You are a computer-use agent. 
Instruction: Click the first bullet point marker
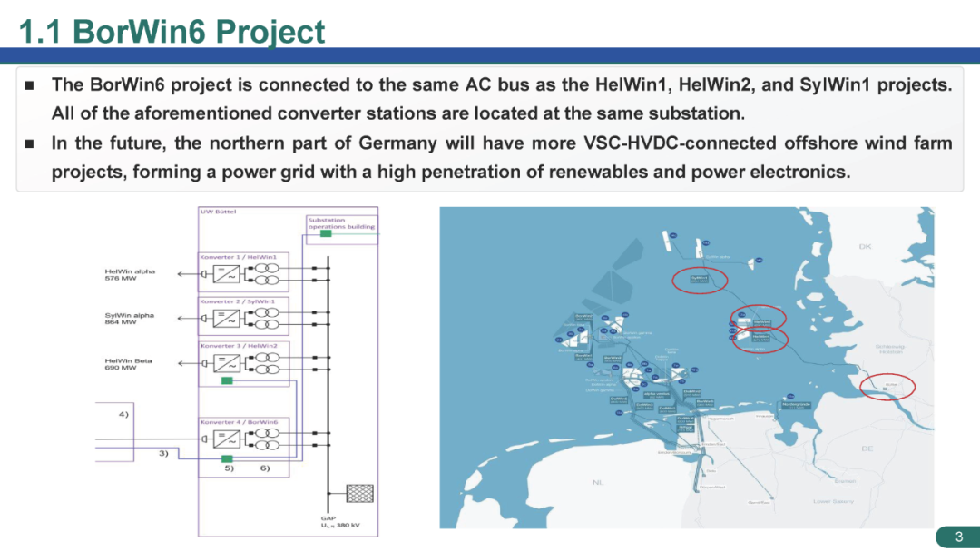pos(29,85)
